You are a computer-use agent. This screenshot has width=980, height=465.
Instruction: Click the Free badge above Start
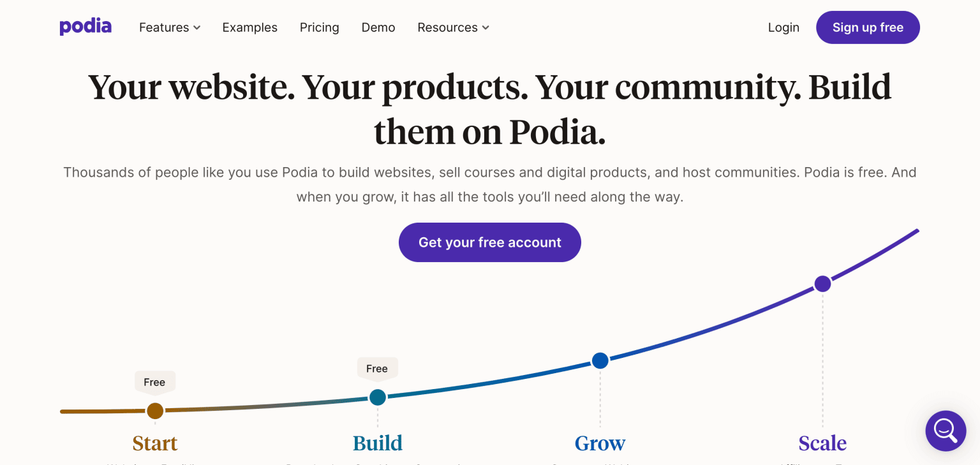pyautogui.click(x=154, y=381)
